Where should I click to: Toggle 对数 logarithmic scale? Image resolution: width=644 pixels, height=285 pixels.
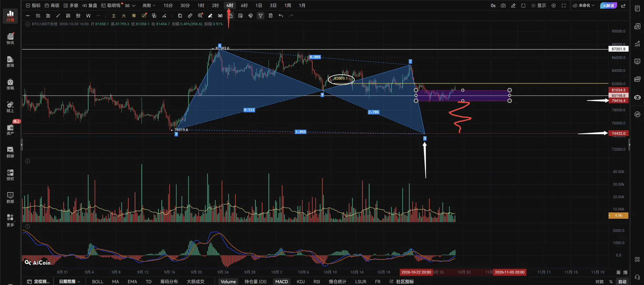pos(599,282)
